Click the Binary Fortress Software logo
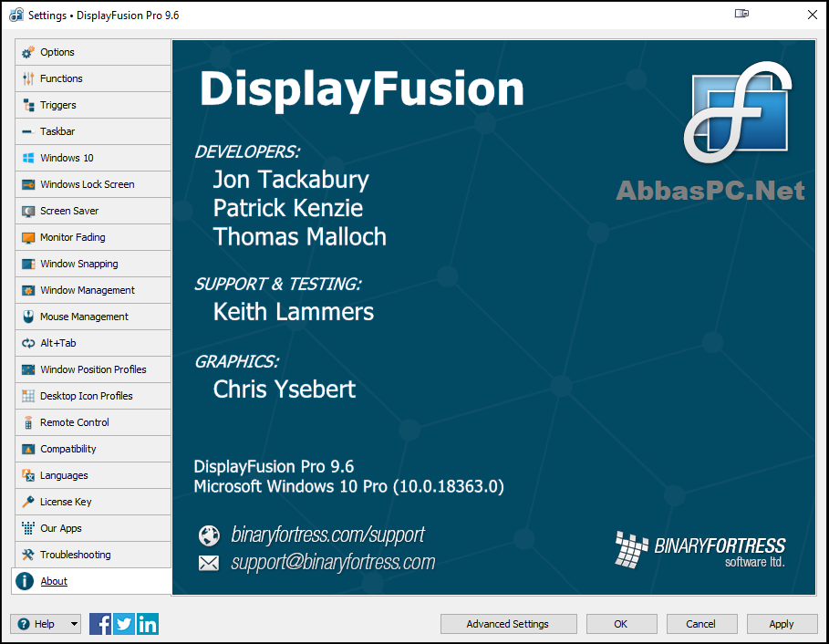Viewport: 829px width, 644px height. tap(700, 550)
